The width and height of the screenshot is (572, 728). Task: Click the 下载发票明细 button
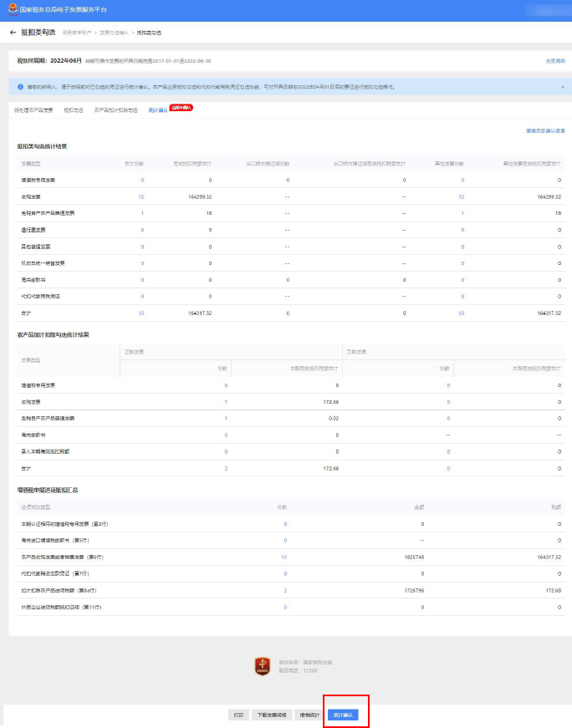271,715
